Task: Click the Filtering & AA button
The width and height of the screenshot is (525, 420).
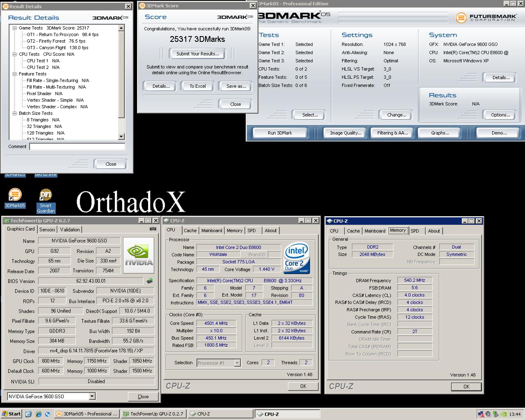Action: pyautogui.click(x=393, y=133)
